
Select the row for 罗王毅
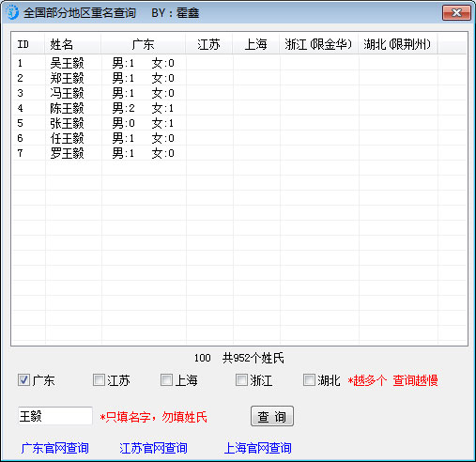239,153
